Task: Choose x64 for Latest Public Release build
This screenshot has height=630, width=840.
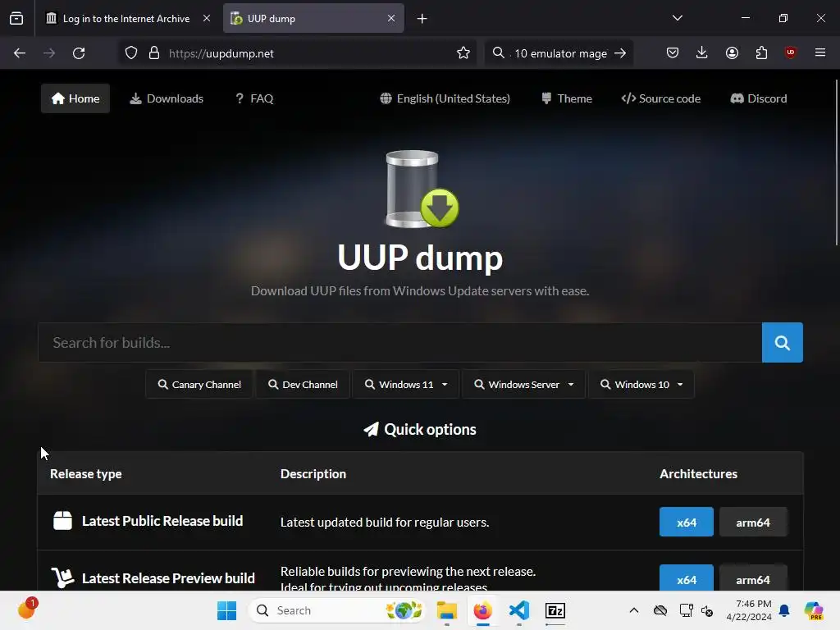Action: point(687,522)
